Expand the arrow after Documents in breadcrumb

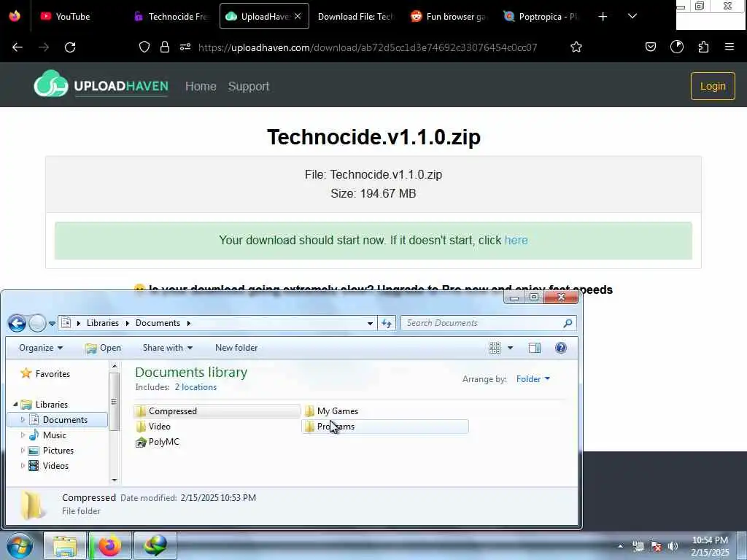click(x=189, y=323)
